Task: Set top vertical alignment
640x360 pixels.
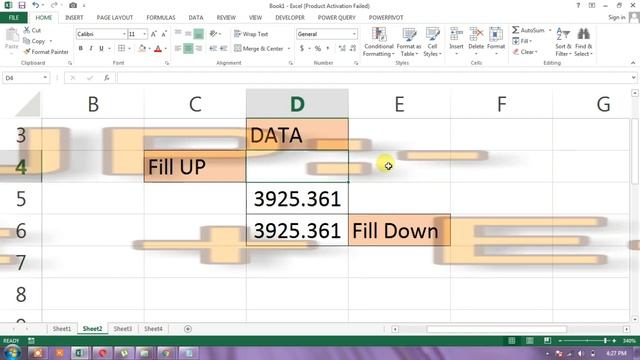Action: click(178, 34)
